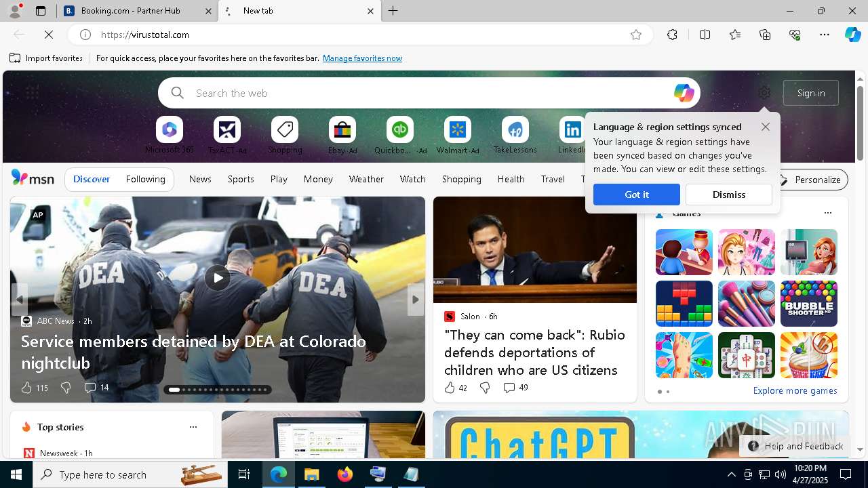Stop loading the page
The width and height of the screenshot is (868, 488).
pos(49,35)
